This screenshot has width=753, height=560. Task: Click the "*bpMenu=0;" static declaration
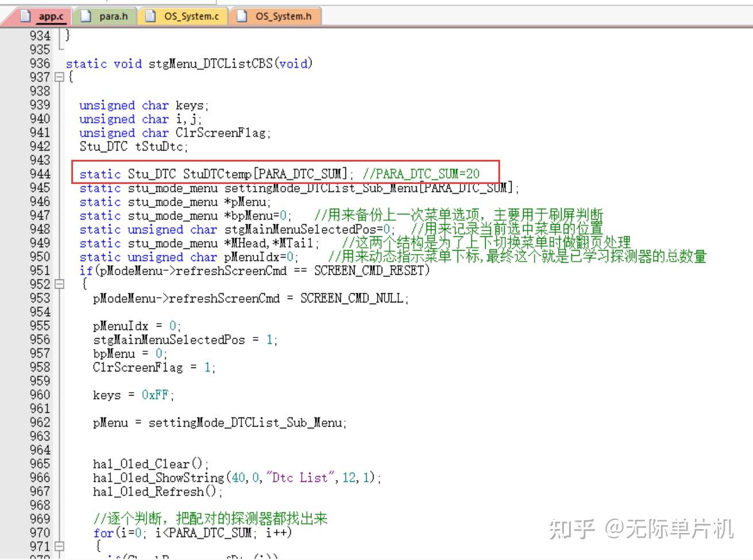pos(185,216)
